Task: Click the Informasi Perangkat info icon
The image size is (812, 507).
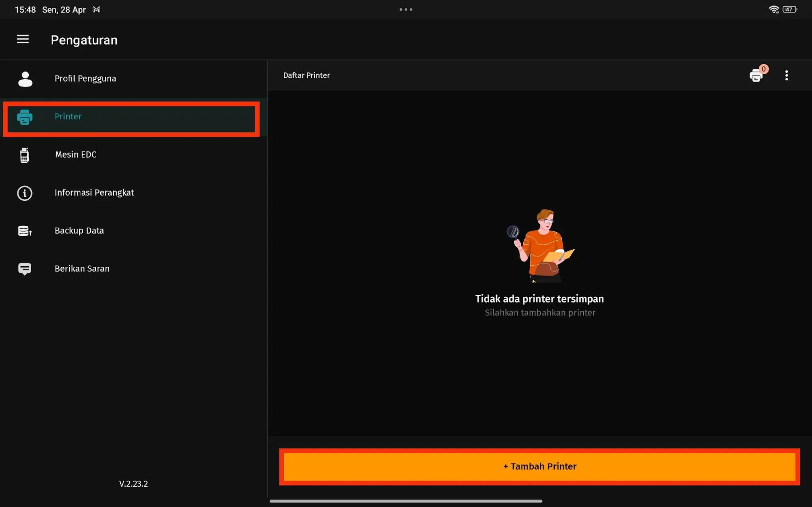Action: [x=25, y=193]
